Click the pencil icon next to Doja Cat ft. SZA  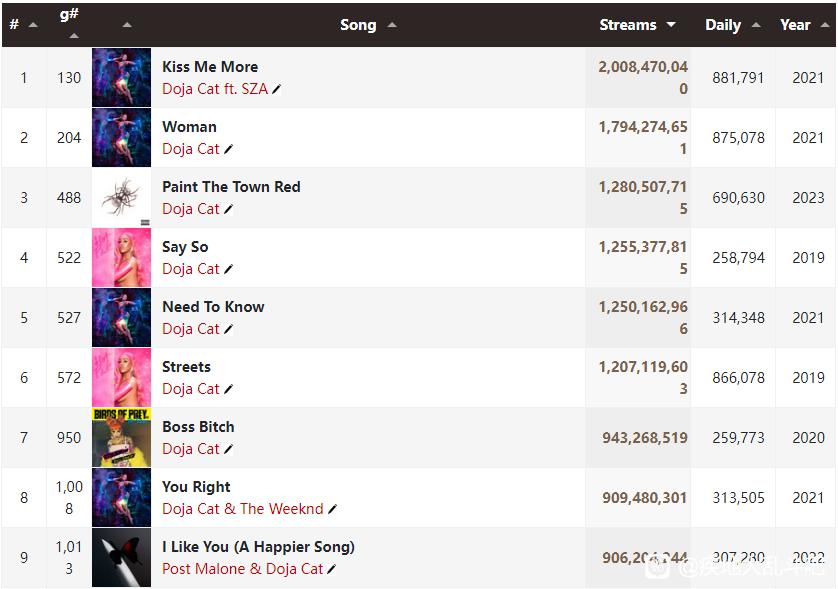[276, 89]
